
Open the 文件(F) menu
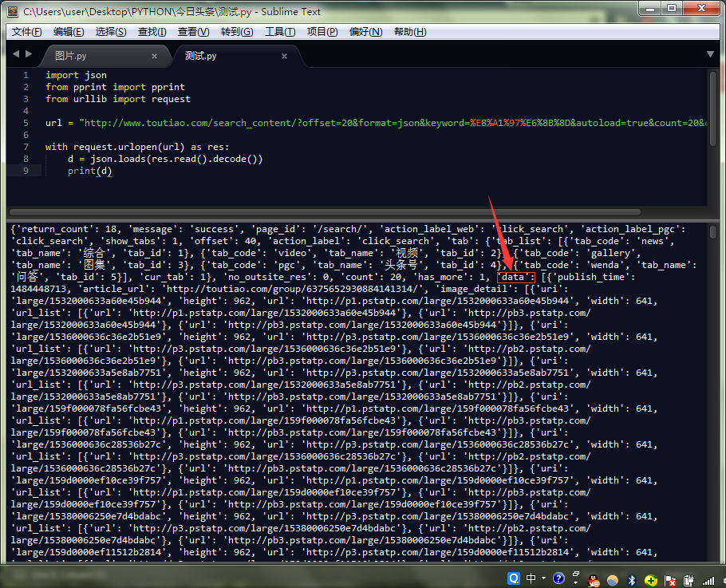click(x=27, y=32)
